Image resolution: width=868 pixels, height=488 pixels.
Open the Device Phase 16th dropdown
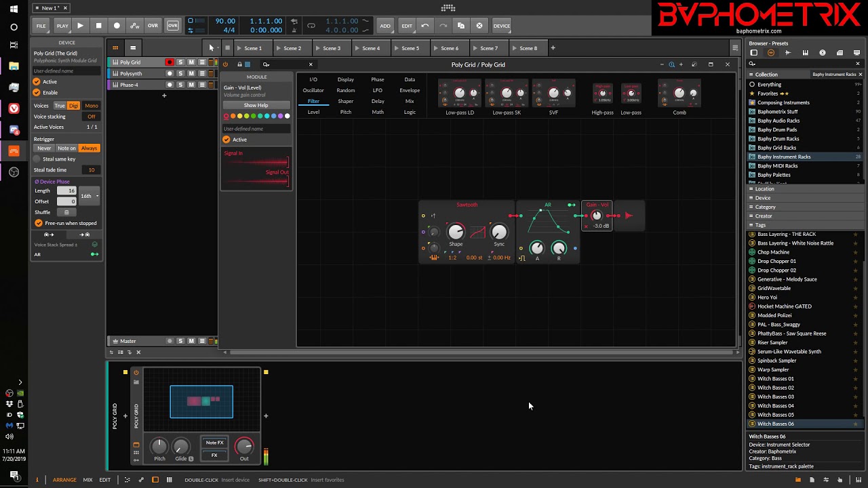(x=89, y=196)
